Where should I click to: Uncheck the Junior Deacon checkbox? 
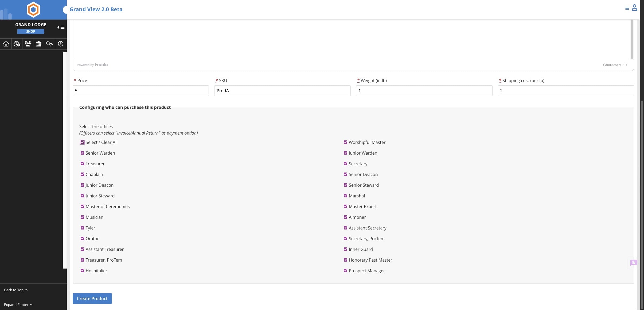(82, 185)
